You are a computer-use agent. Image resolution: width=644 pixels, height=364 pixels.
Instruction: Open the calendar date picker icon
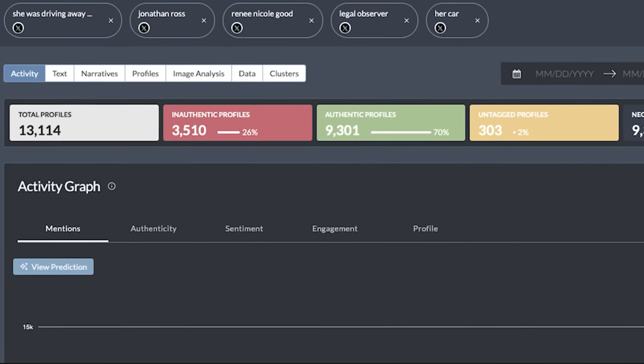tap(517, 74)
